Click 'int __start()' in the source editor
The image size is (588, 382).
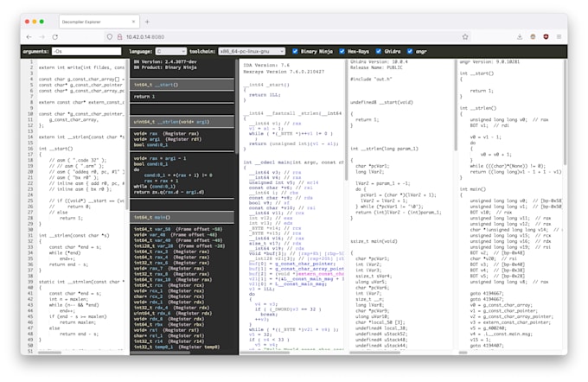click(56, 149)
